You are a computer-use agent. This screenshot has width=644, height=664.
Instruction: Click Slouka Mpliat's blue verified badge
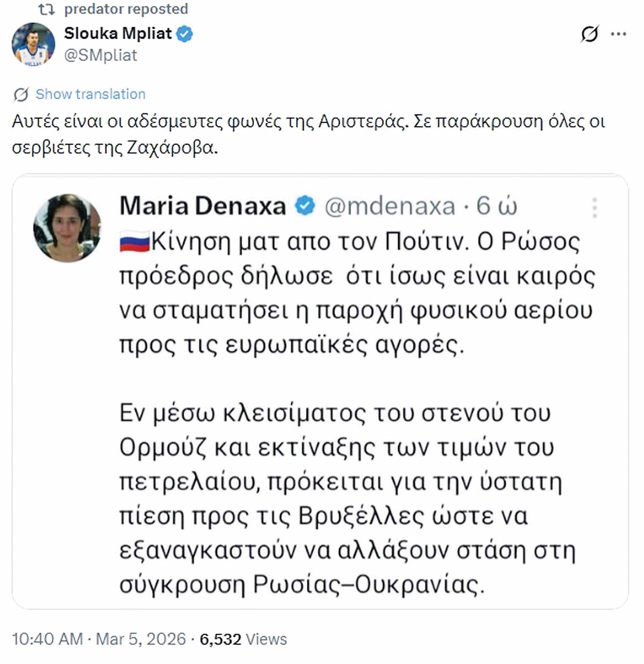pyautogui.click(x=185, y=34)
